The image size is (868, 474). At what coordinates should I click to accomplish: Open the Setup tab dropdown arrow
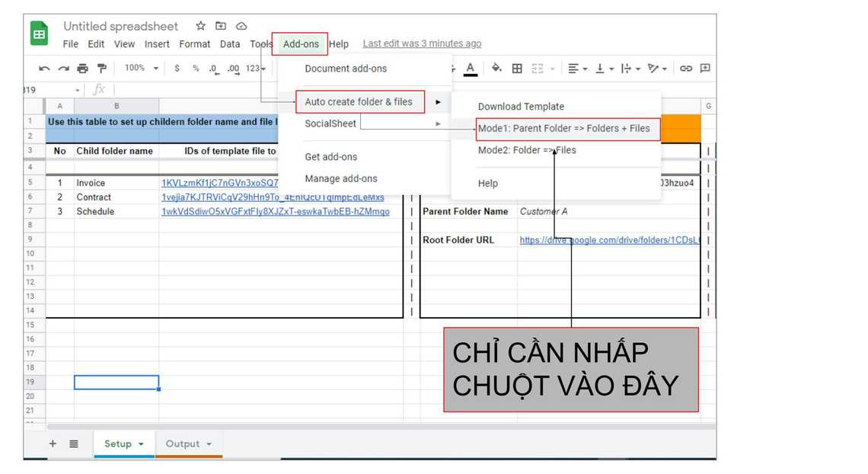click(x=141, y=444)
